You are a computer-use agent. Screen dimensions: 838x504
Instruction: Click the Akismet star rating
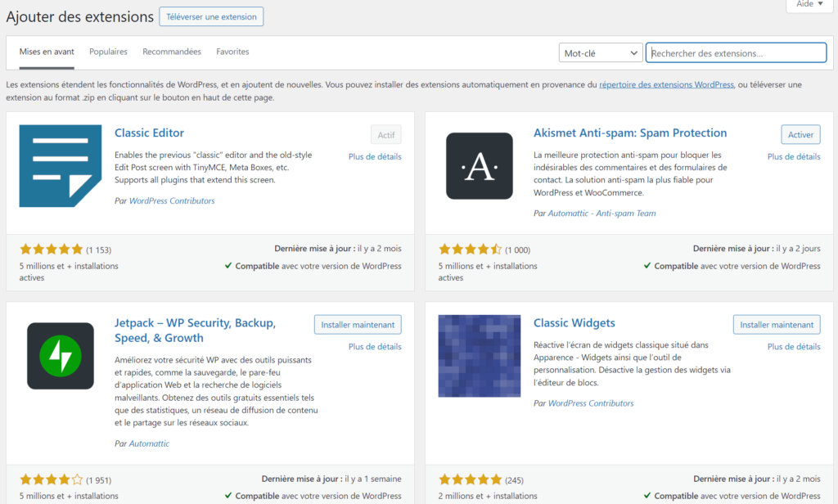pyautogui.click(x=471, y=249)
